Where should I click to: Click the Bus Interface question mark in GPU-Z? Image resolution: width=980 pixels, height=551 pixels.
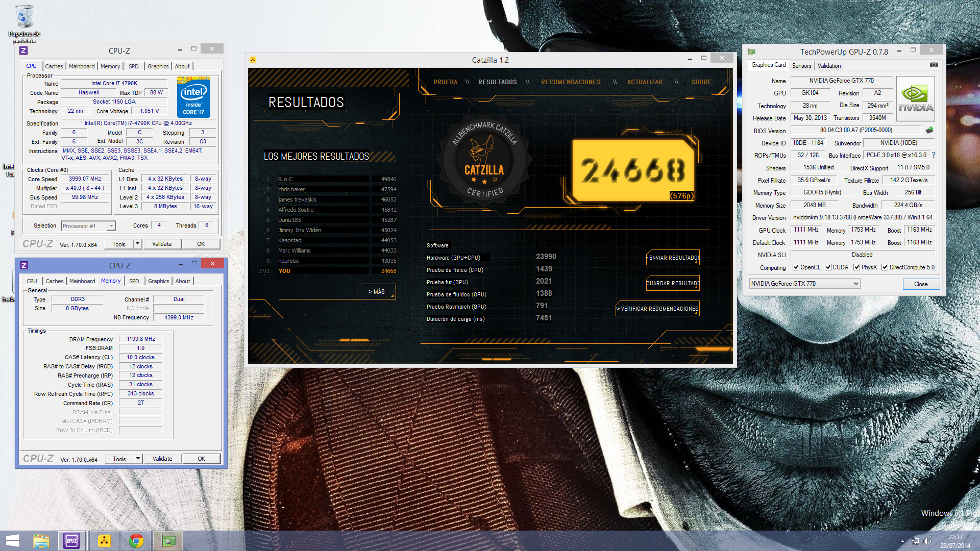tap(934, 155)
